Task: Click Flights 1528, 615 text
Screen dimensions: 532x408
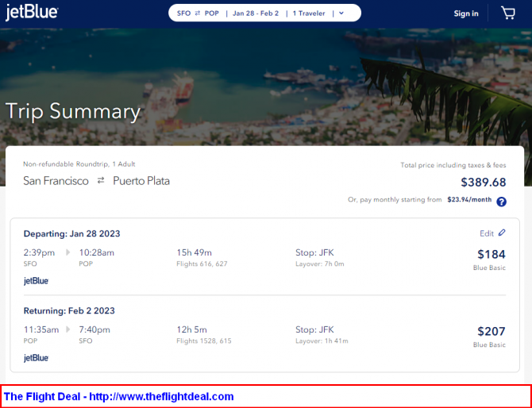Action: tap(204, 341)
